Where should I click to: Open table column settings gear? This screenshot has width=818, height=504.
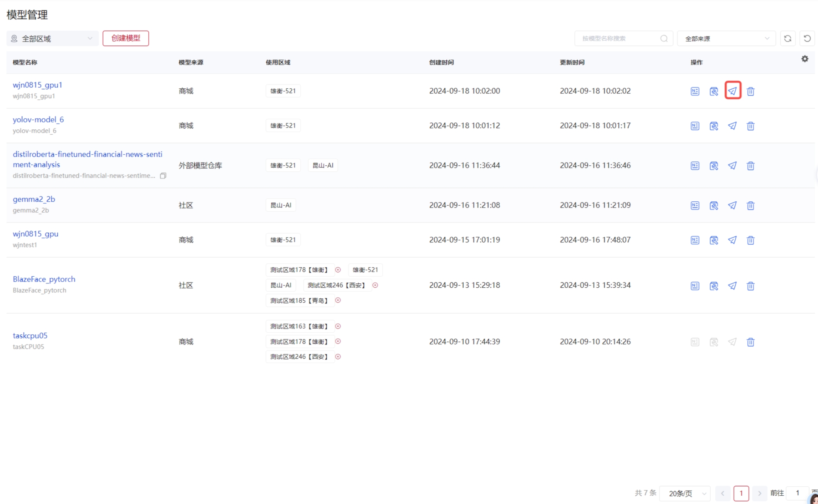[x=805, y=59]
